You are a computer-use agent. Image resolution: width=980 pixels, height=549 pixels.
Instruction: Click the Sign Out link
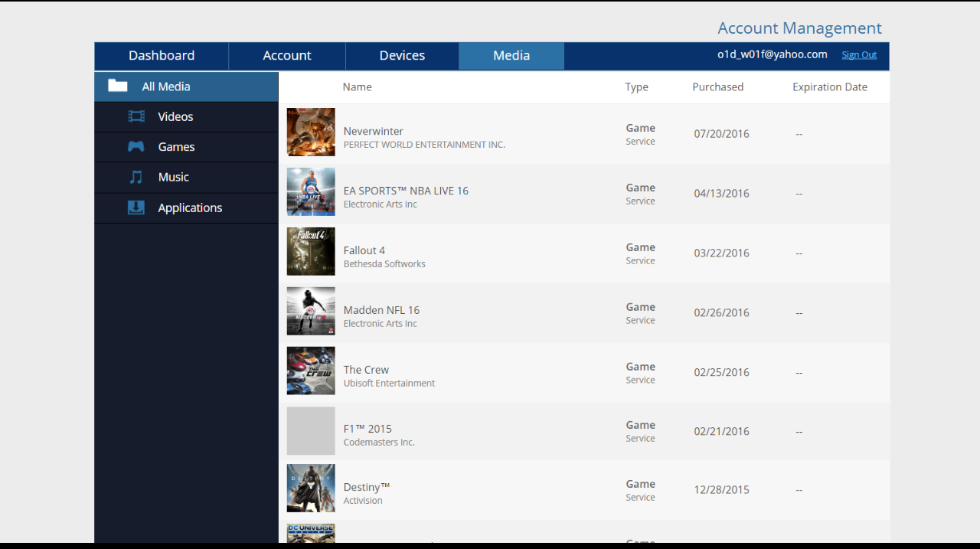(x=859, y=55)
